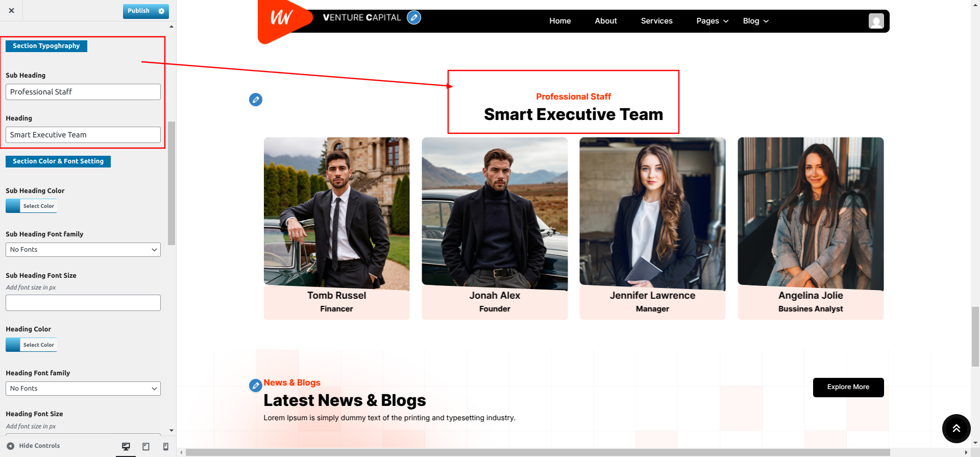Close the customizer panel with the X

tap(11, 10)
